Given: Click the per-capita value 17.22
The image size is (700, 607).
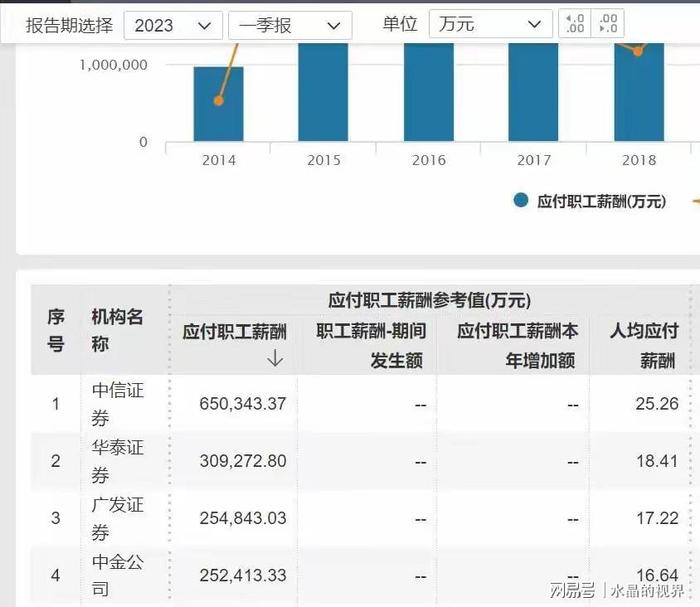Looking at the screenshot, I should click(657, 518).
